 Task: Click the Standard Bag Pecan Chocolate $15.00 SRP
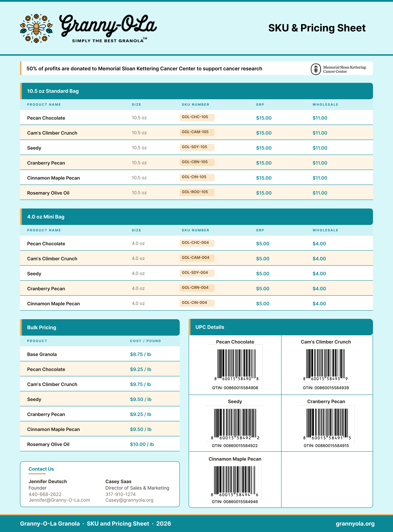click(264, 118)
